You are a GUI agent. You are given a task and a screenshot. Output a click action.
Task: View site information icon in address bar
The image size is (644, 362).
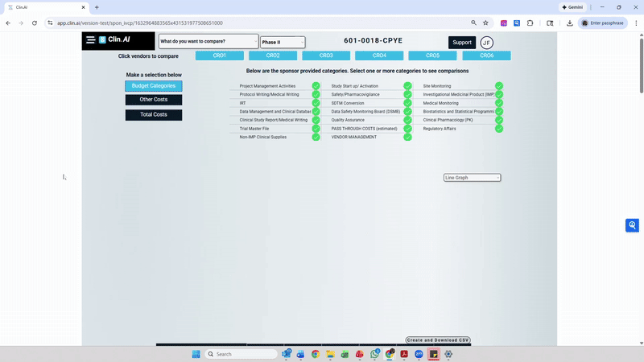coord(50,23)
